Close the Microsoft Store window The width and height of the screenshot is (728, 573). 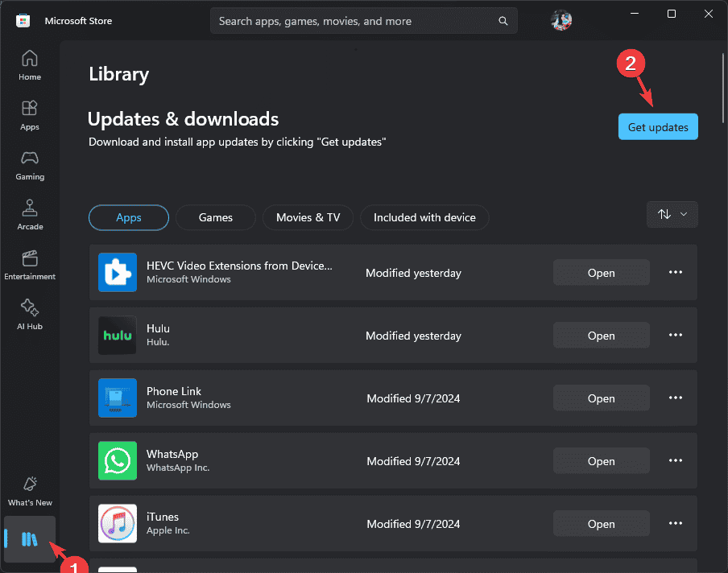point(709,14)
